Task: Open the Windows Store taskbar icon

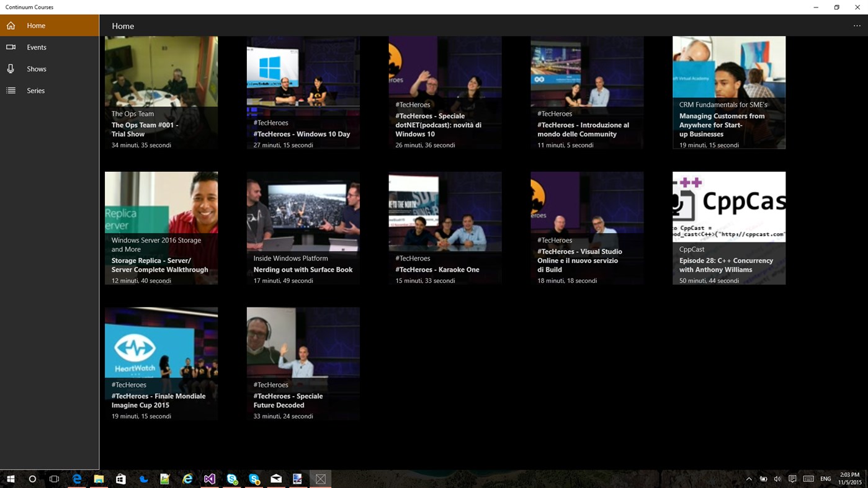Action: (121, 479)
